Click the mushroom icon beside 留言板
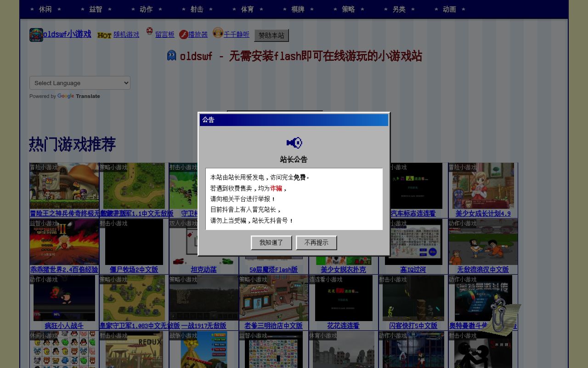The height and width of the screenshot is (368, 588). pyautogui.click(x=149, y=31)
